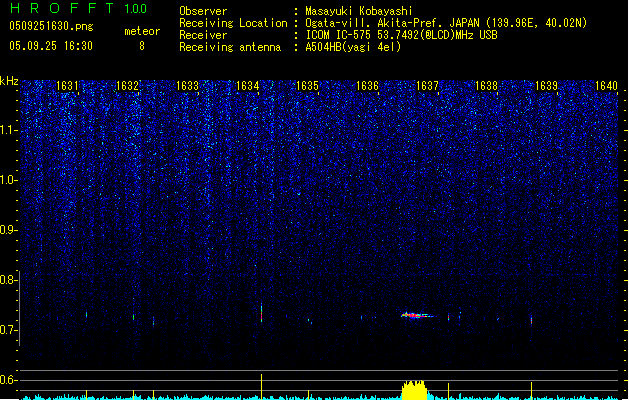Viewport: 629px width, 400px height.
Task: Click frequency axis label 0.8
Action: [x=8, y=280]
